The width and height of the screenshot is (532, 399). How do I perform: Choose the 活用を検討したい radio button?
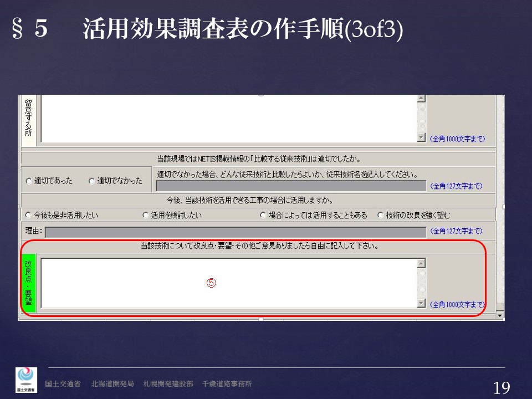point(146,215)
